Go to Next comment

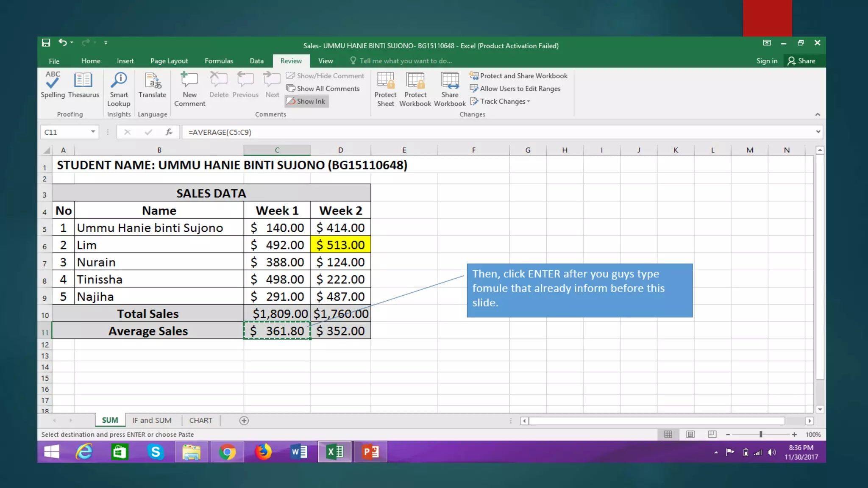click(x=272, y=85)
